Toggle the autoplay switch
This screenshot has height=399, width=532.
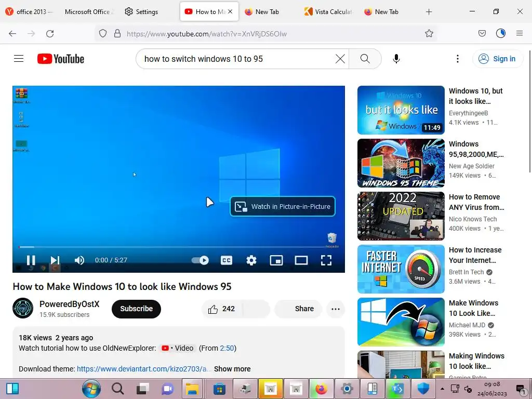coord(200,260)
